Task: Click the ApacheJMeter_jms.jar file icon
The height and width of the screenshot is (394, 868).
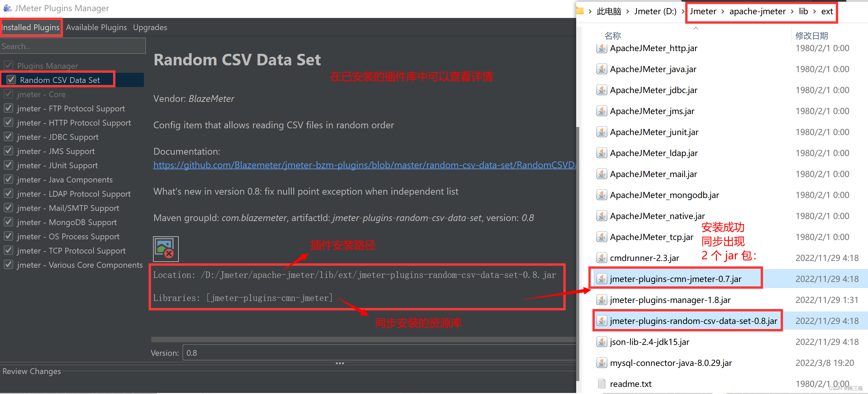Action: (602, 111)
